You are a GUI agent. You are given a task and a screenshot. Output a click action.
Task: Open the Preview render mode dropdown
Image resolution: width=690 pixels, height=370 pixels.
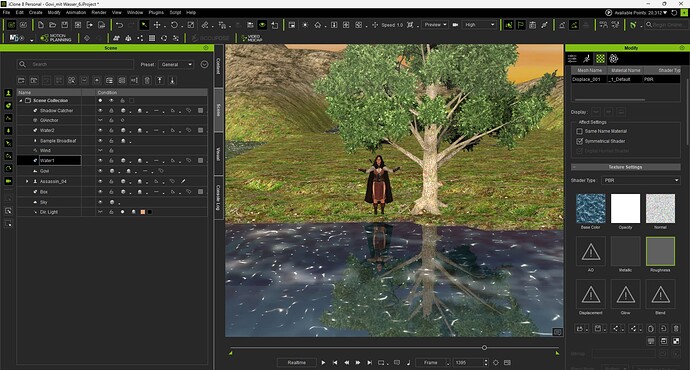click(x=435, y=25)
